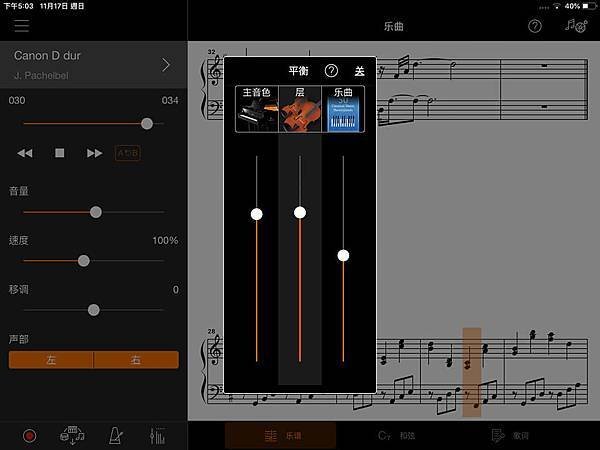
Task: Stop song playback
Action: pos(59,153)
